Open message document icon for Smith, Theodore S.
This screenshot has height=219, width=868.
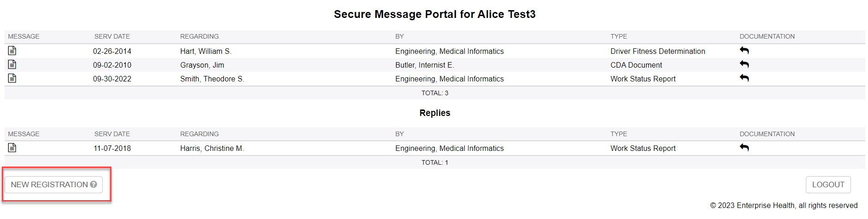(12, 78)
